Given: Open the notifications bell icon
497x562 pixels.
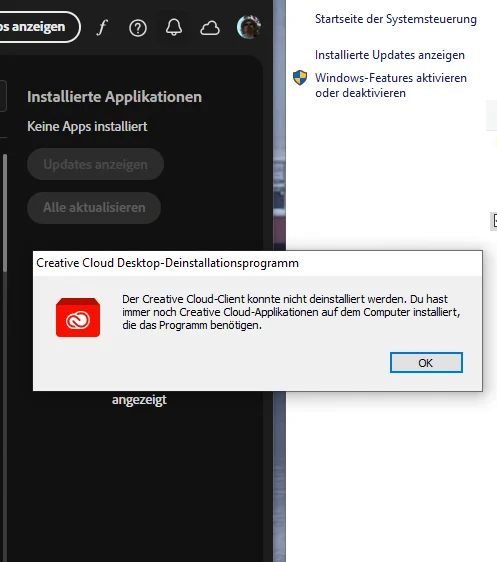Looking at the screenshot, I should point(174,27).
